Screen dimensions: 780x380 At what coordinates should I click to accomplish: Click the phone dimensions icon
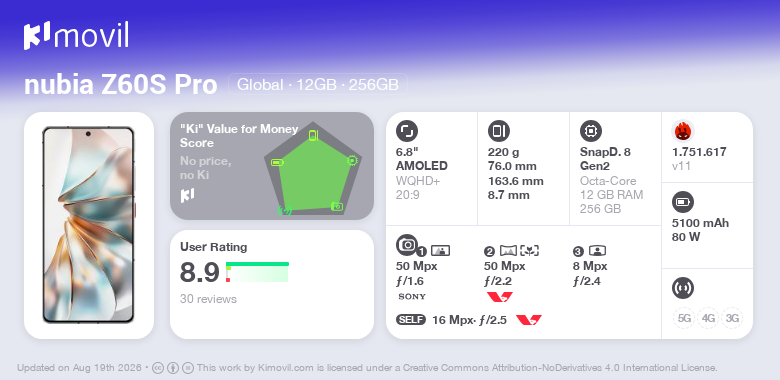499,131
